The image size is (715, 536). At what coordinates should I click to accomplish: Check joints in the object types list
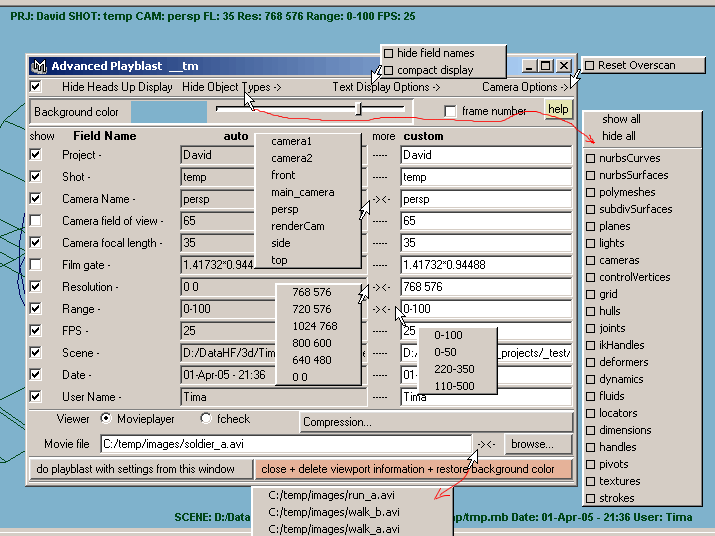pos(591,328)
